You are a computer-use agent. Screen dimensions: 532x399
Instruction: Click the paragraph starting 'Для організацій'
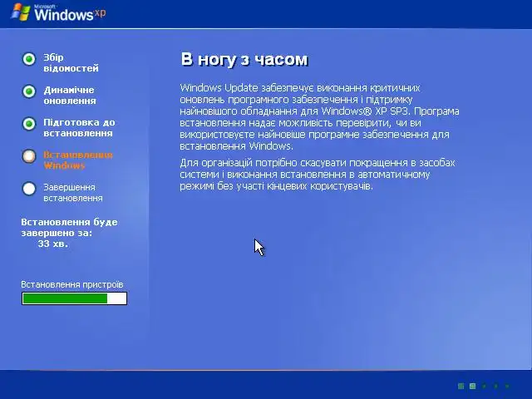[x=318, y=175]
